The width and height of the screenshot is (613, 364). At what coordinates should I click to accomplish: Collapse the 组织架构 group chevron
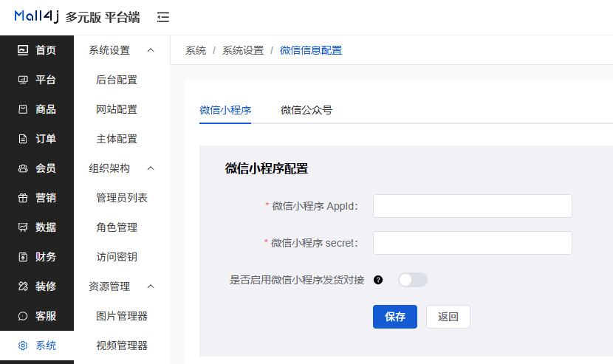[x=151, y=168]
